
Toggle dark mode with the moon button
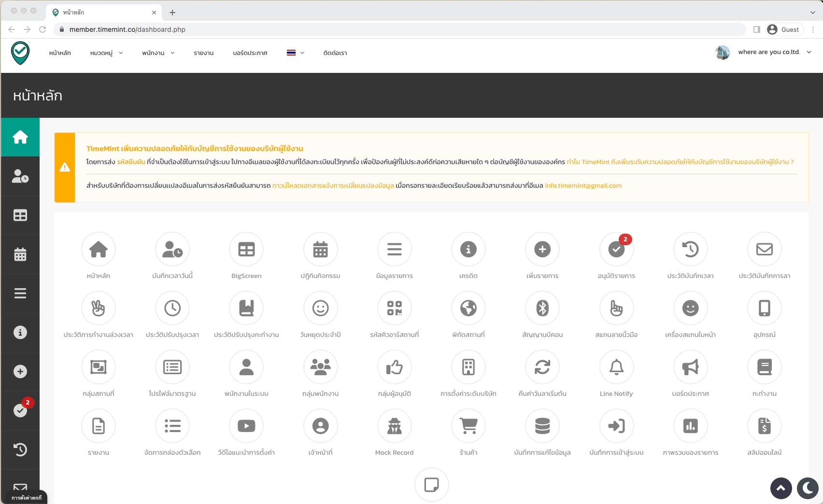(807, 489)
